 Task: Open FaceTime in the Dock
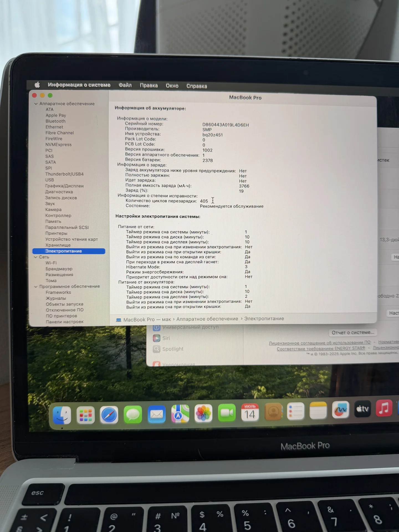point(227,412)
